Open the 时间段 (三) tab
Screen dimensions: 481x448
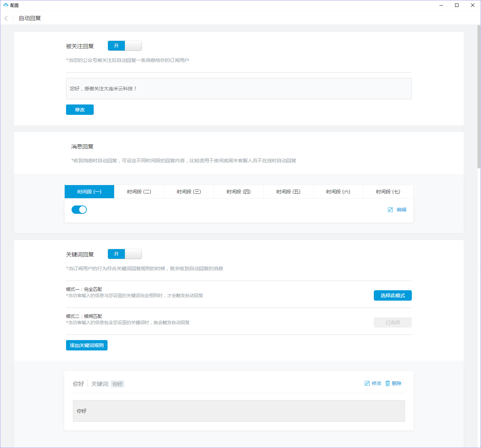189,192
